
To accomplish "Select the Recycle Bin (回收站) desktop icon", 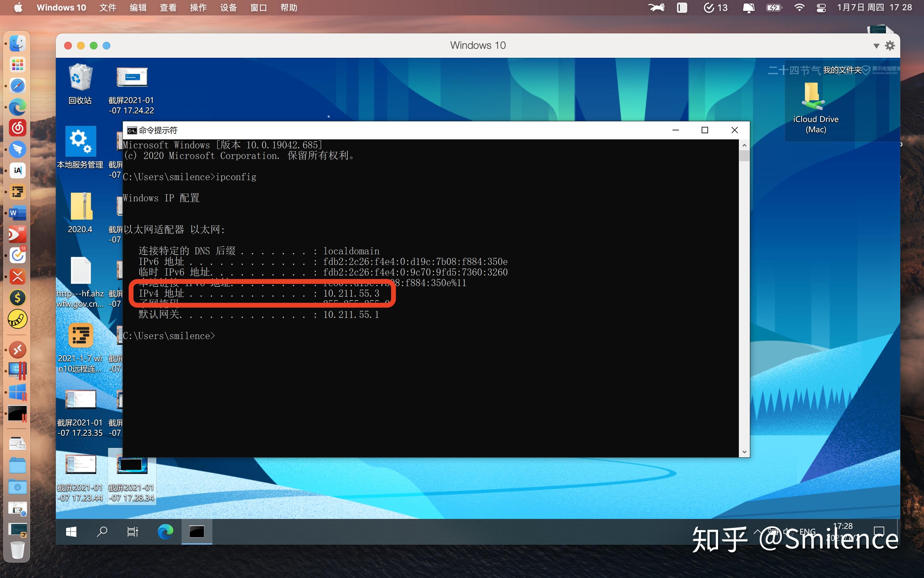I will coord(80,84).
